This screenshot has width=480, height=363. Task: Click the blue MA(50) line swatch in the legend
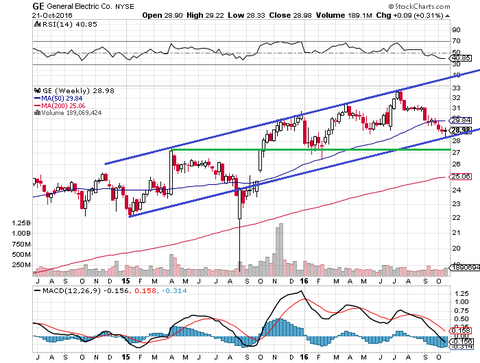tap(37, 98)
